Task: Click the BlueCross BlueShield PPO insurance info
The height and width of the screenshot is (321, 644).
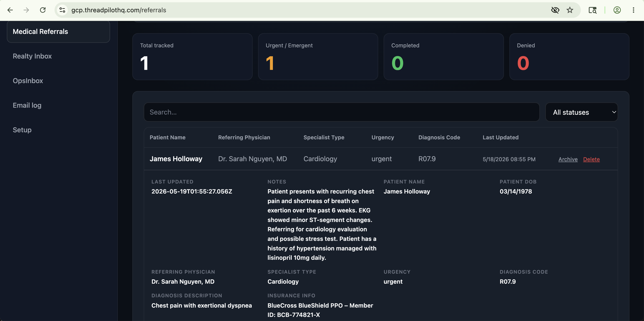Action: 320,310
